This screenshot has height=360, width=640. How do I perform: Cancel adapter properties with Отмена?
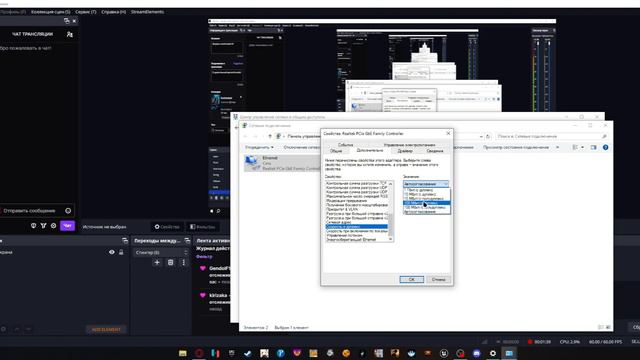[439, 280]
